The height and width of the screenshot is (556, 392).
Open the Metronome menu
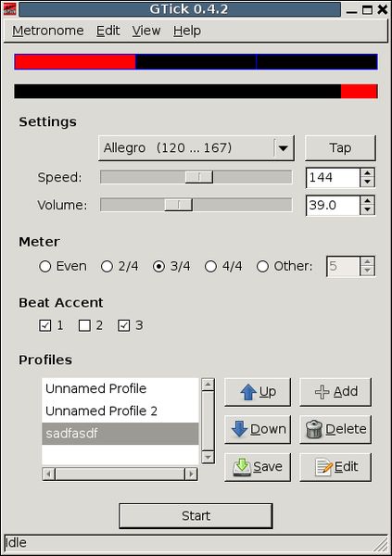coord(48,31)
